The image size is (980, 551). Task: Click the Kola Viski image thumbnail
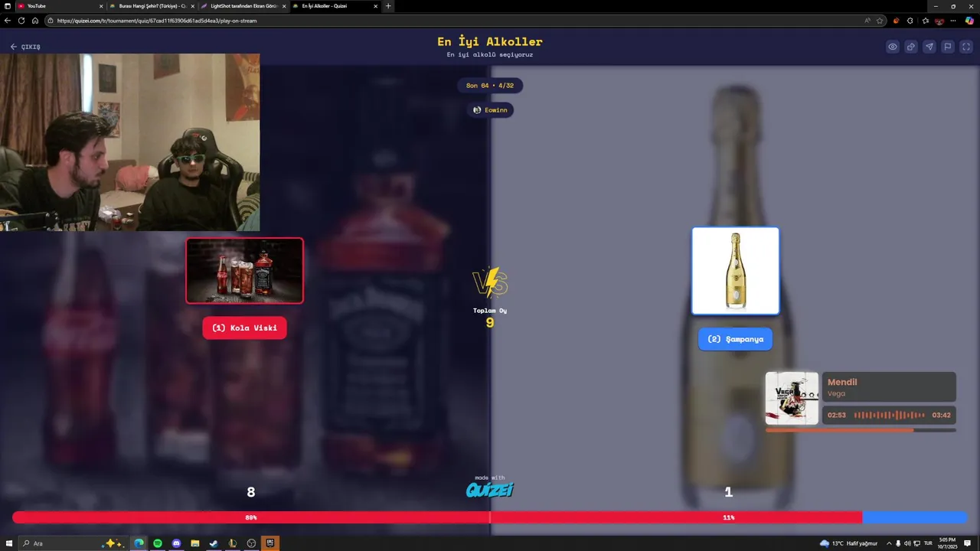(245, 270)
